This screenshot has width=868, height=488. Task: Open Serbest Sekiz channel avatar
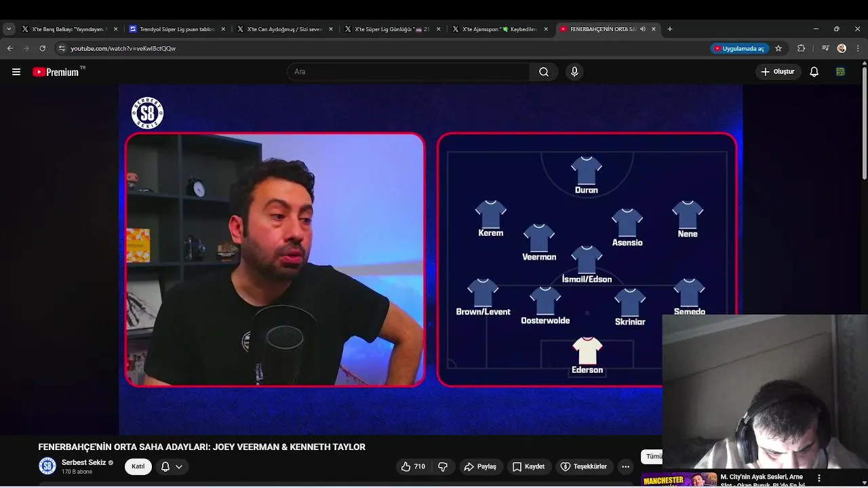click(x=47, y=466)
